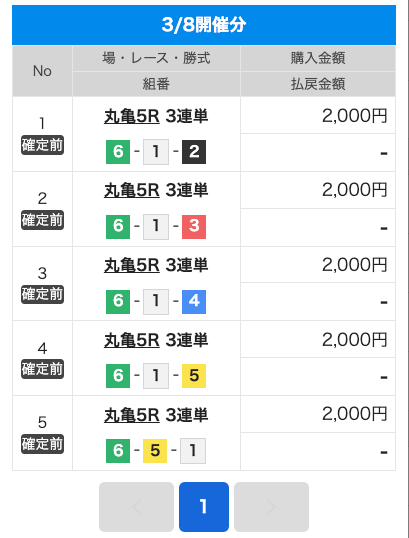Viewport: 409px width, 538px height.
Task: Click the yellow 5 badge in row 4
Action: coord(194,376)
